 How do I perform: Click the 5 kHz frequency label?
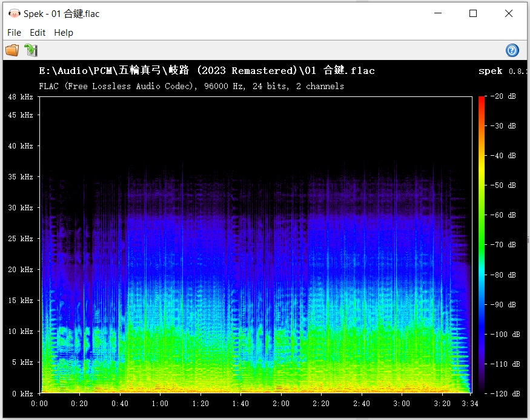(x=22, y=362)
